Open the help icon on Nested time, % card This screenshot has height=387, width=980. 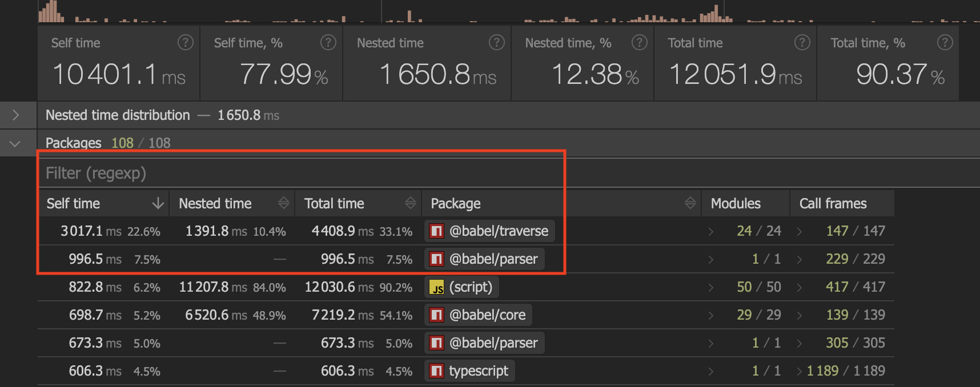[640, 42]
